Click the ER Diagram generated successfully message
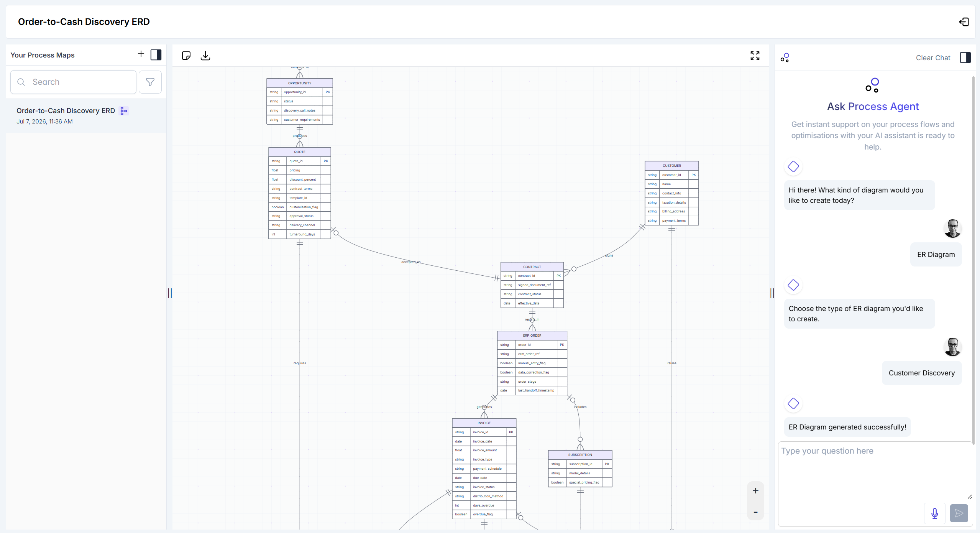This screenshot has width=980, height=533. click(x=847, y=427)
